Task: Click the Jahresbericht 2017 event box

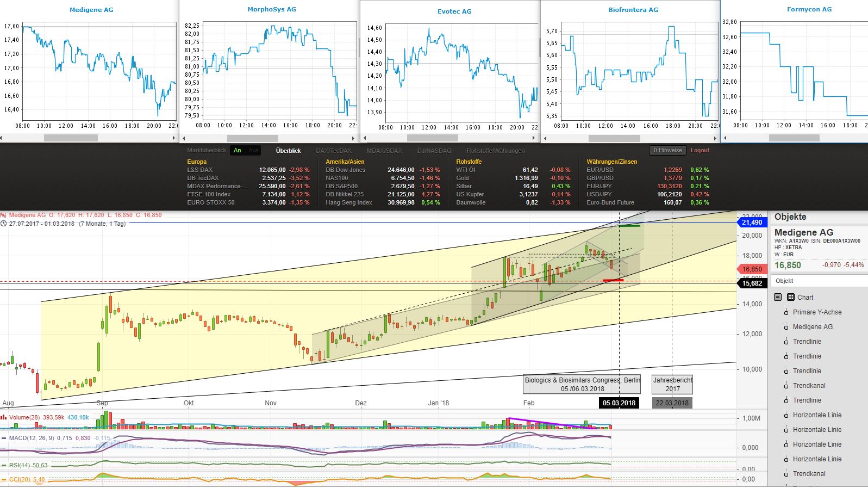Action: tap(673, 384)
